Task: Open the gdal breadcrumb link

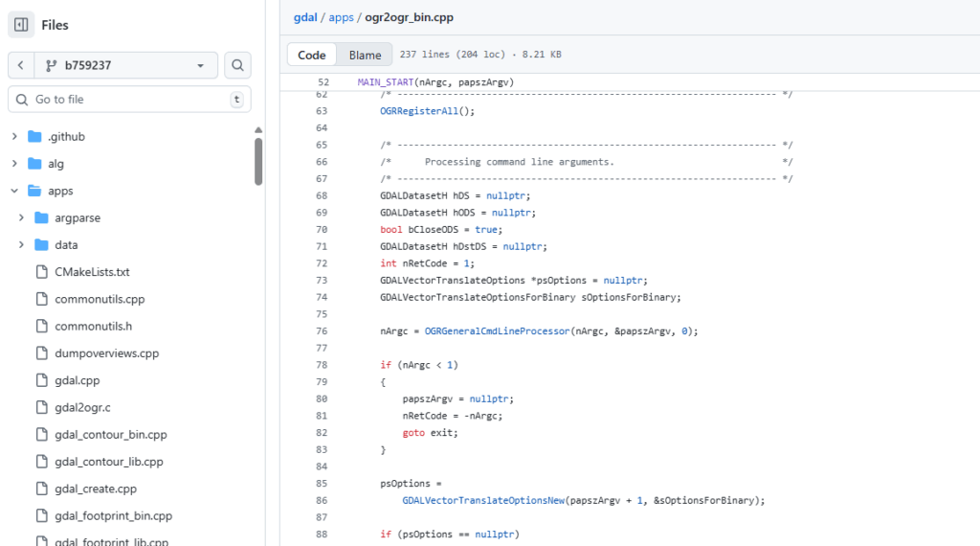Action: (x=305, y=17)
